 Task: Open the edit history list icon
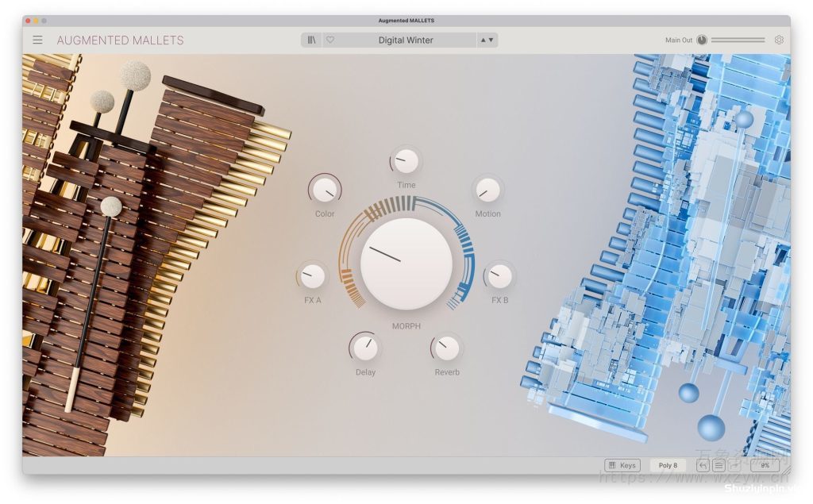coord(719,465)
